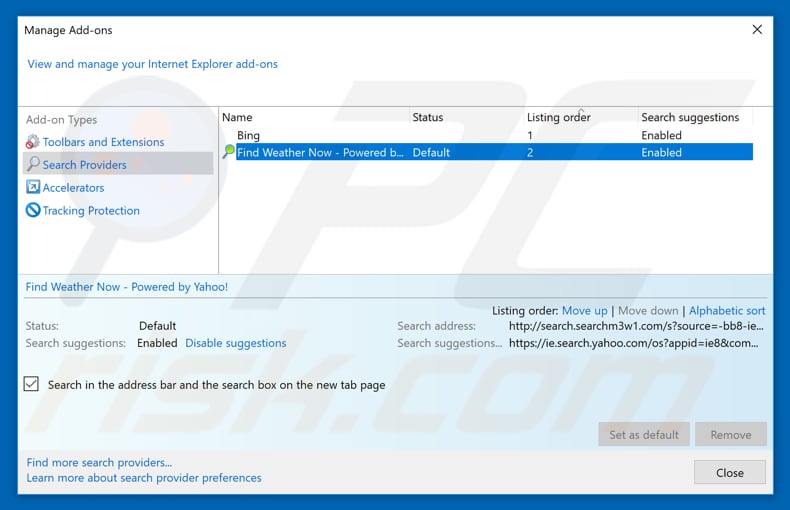Click the Find Weather Now provider icon

[229, 151]
